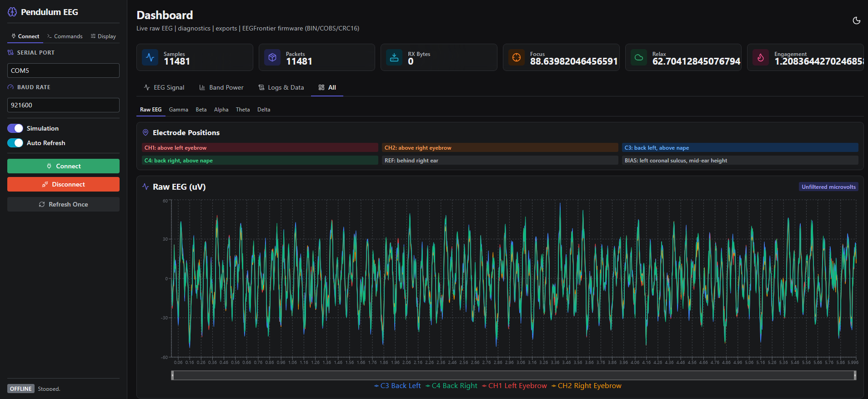Click the RX Bytes download icon
868x399 pixels.
click(394, 58)
